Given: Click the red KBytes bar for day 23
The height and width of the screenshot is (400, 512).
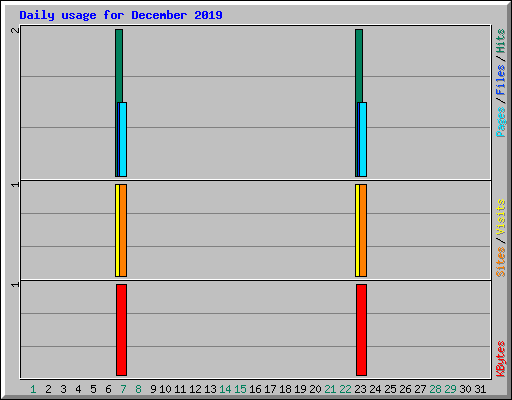Looking at the screenshot, I should click(361, 330).
